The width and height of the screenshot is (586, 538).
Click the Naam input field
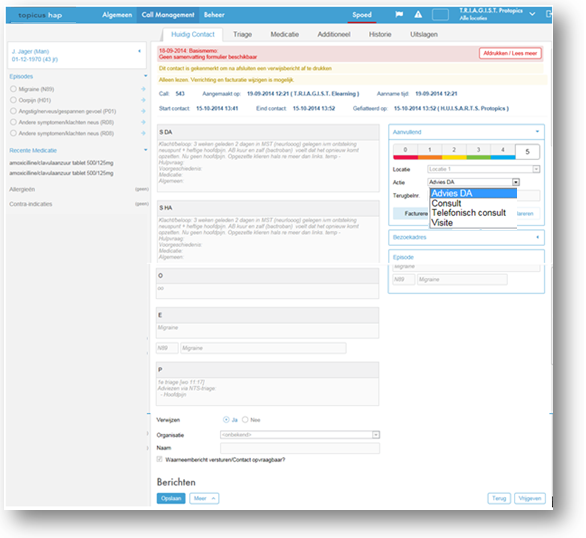pos(300,448)
